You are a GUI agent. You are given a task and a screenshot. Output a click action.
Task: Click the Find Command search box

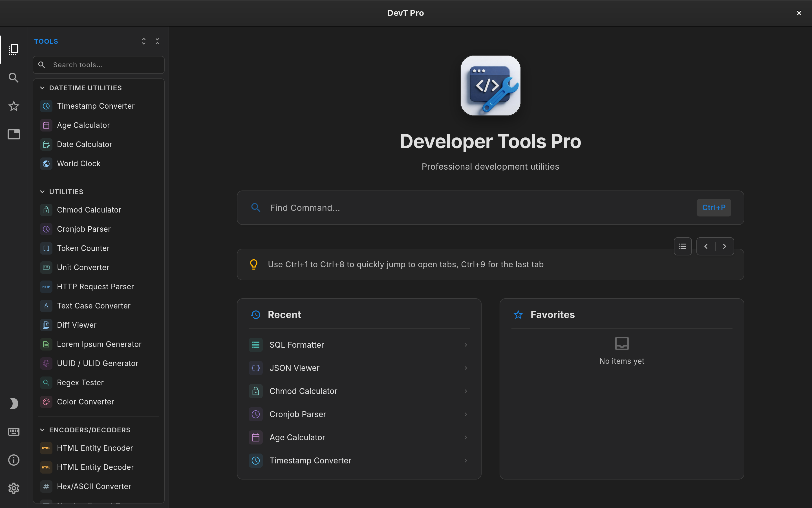(x=490, y=208)
